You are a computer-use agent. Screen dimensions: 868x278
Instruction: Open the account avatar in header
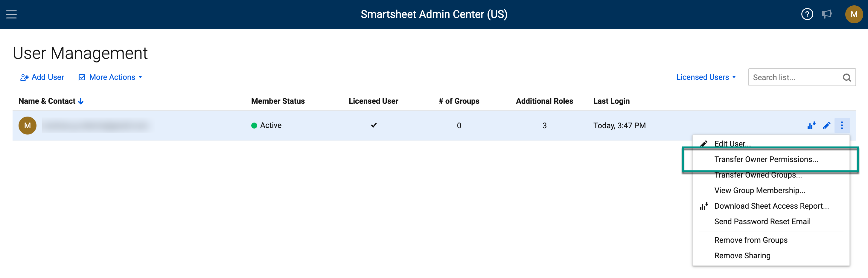(x=854, y=14)
